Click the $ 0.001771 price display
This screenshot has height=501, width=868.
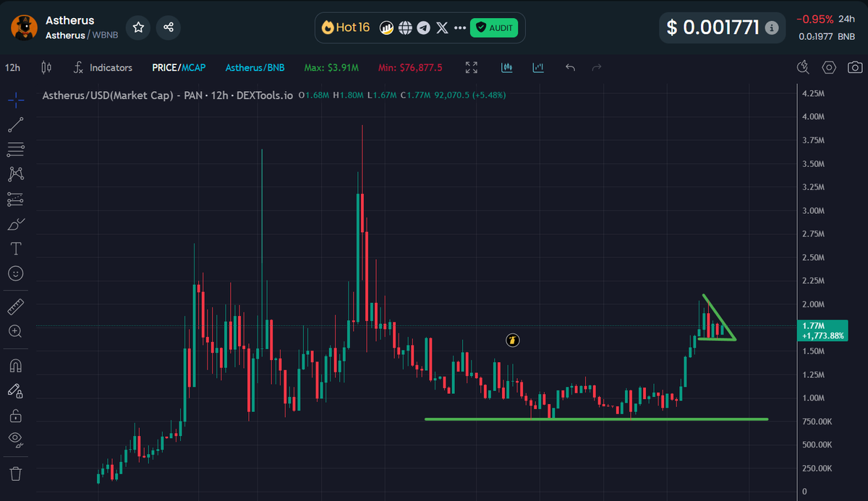click(713, 27)
